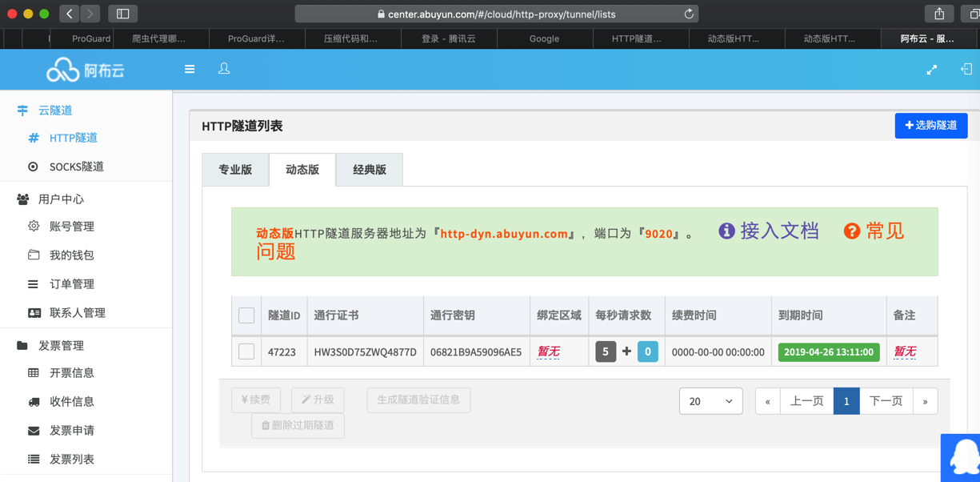Click 生成隧道验证信息 button
This screenshot has width=980, height=482.
(418, 400)
